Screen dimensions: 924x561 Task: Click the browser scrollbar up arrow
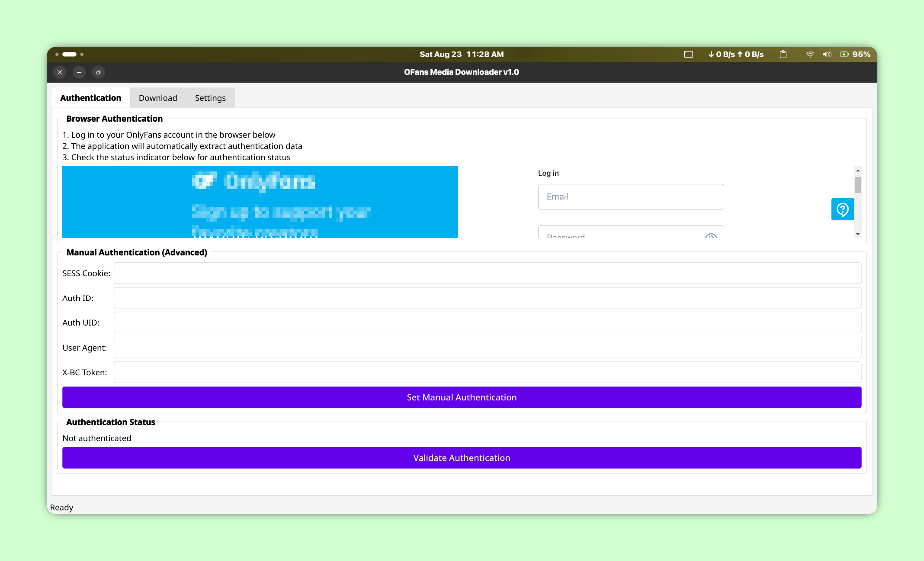coord(857,171)
